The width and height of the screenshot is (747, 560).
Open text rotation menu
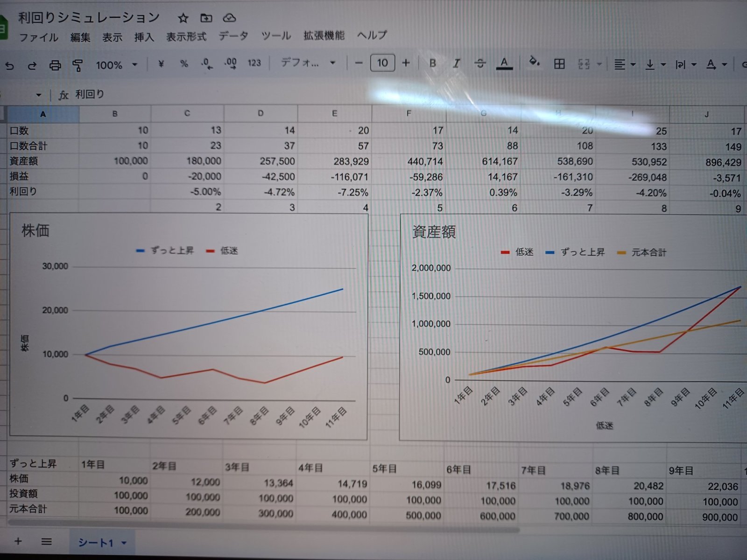pyautogui.click(x=716, y=65)
